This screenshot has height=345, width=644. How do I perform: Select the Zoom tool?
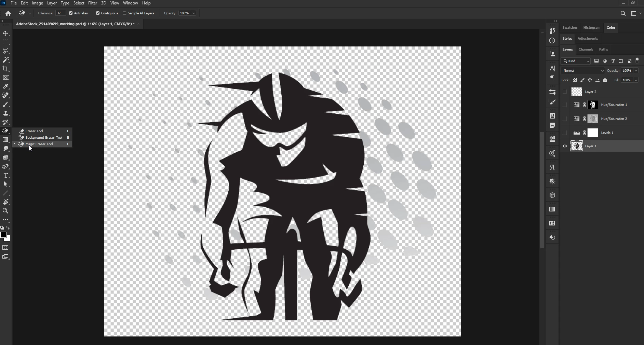point(5,211)
